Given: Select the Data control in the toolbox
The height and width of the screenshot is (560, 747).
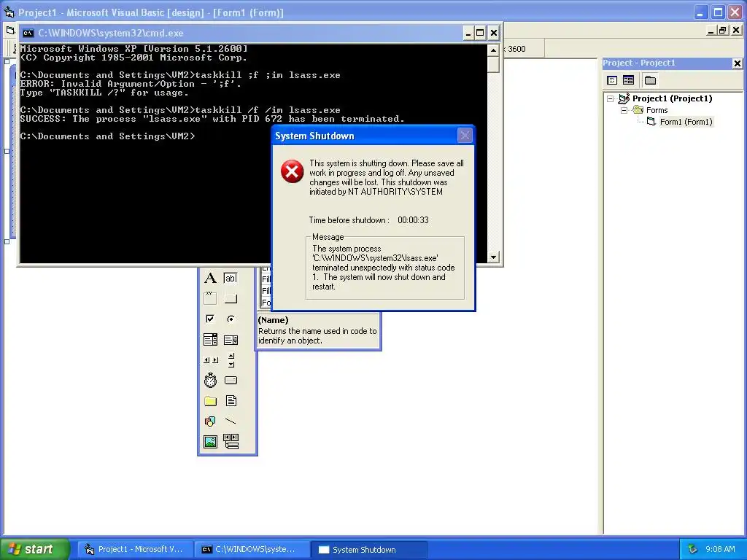Looking at the screenshot, I should [x=231, y=442].
